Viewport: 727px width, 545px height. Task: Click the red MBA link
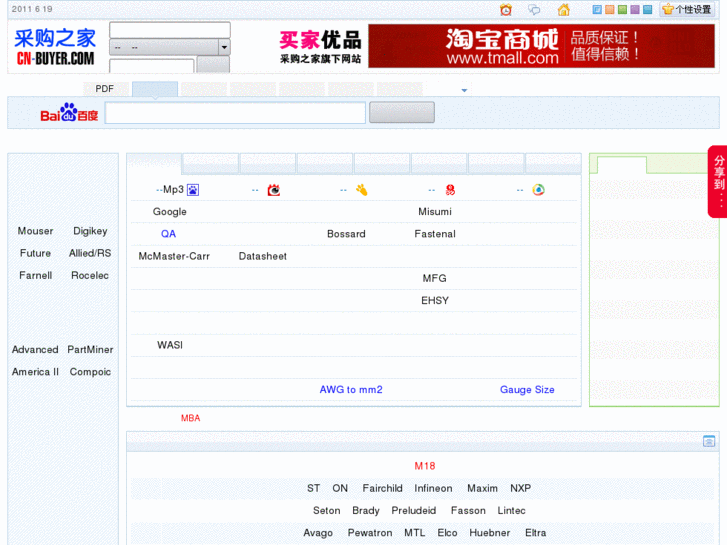(191, 418)
